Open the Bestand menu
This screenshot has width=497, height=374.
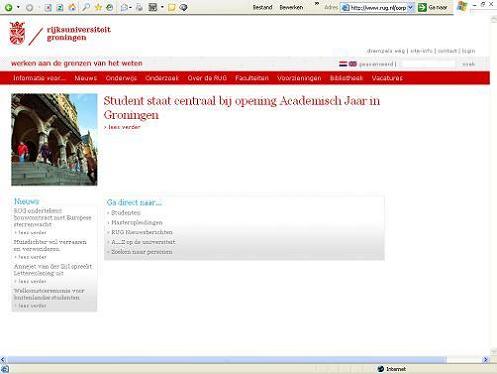[x=262, y=7]
